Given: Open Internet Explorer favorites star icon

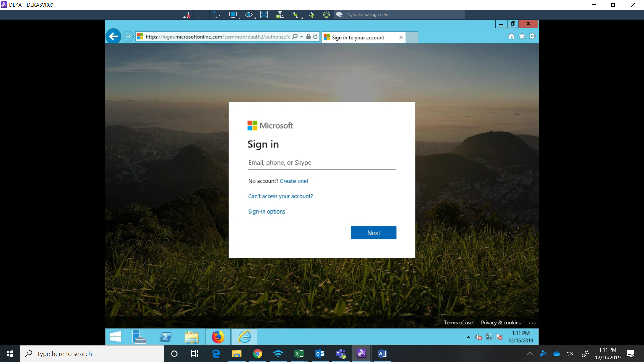Looking at the screenshot, I should [x=522, y=36].
